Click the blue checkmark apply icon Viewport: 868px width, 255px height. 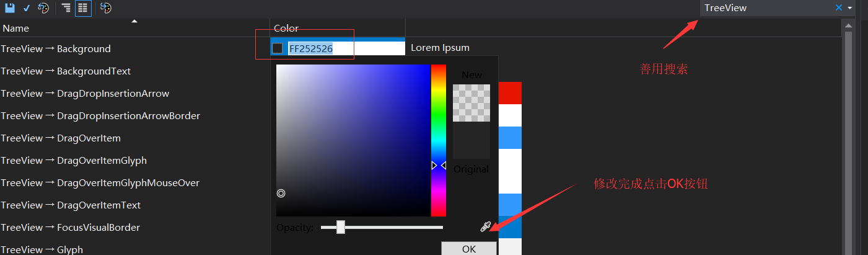27,8
